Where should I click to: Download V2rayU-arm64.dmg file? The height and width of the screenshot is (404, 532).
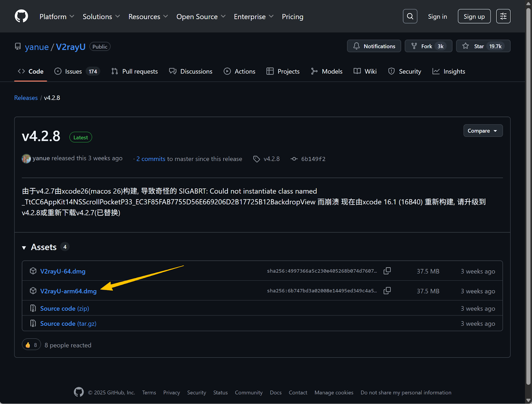click(68, 291)
